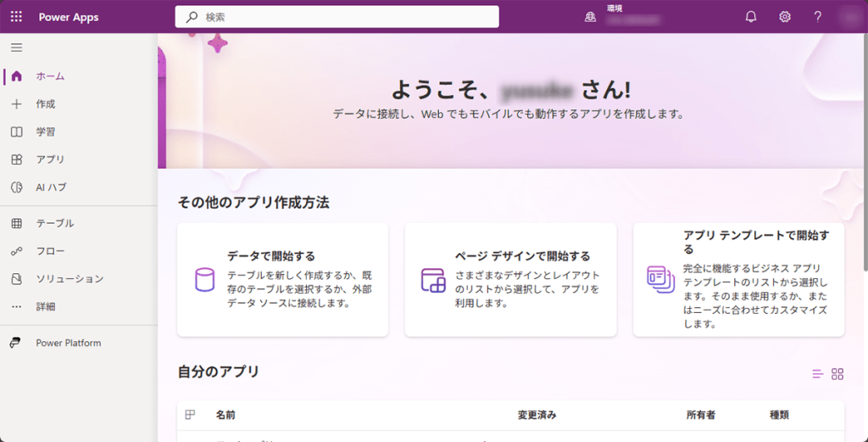Sort by the 種類 column header

click(x=780, y=415)
